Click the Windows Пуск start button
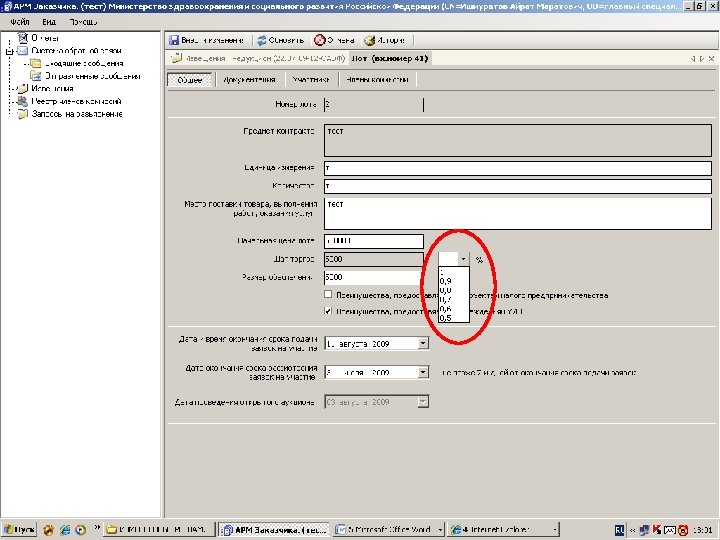This screenshot has width=720, height=540. pos(19,530)
